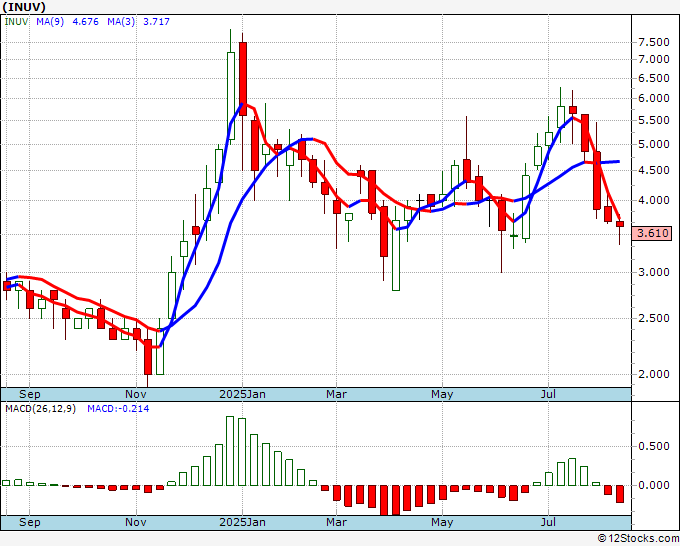Click the tallest red candle near 2025Jan

(242, 78)
